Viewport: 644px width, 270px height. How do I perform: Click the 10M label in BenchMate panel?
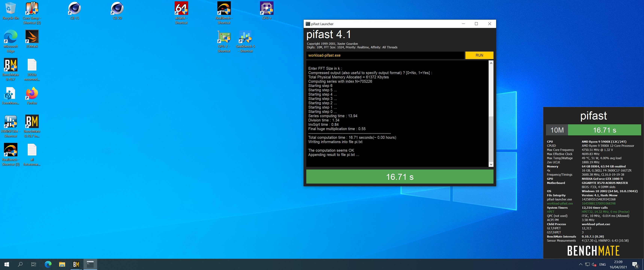[557, 130]
